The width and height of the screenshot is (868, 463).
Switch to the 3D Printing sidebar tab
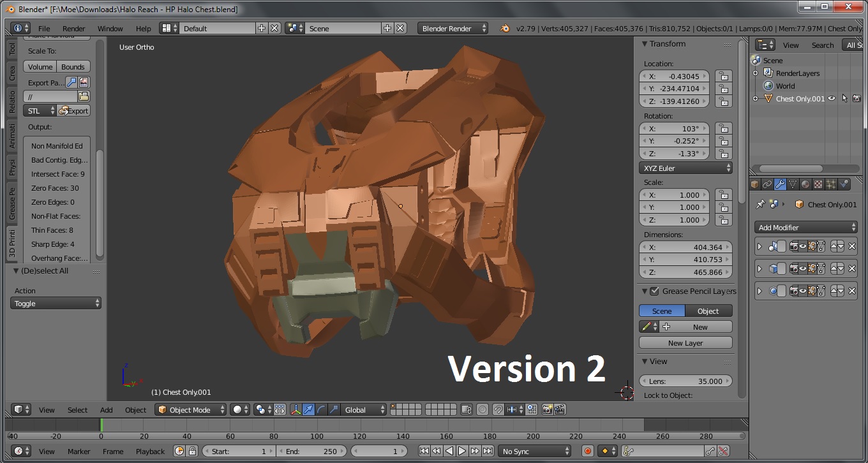12,243
